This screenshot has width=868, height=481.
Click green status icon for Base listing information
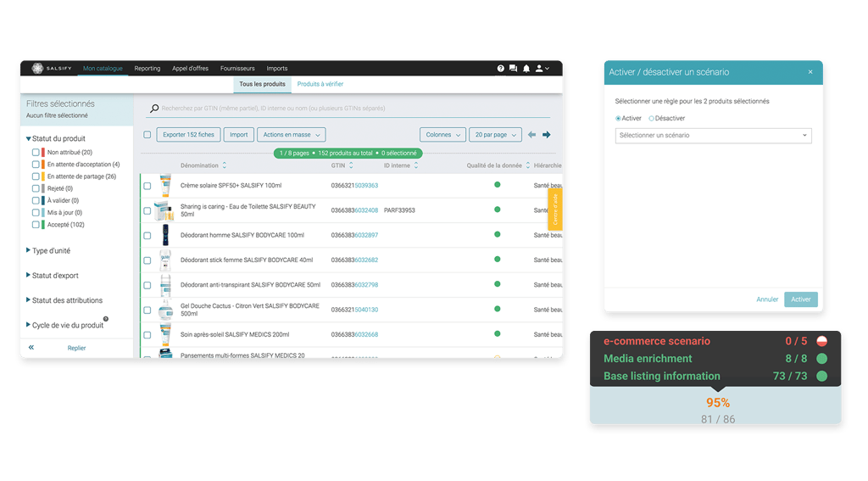[x=822, y=377]
